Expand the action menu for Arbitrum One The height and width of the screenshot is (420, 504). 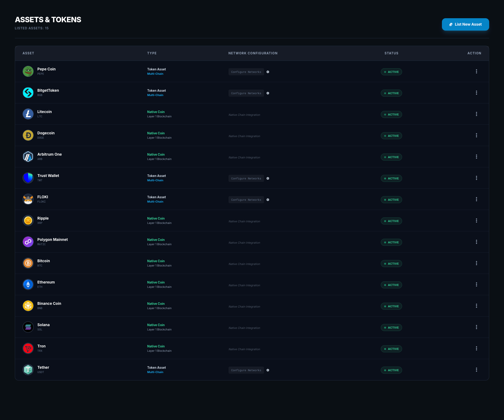[476, 157]
